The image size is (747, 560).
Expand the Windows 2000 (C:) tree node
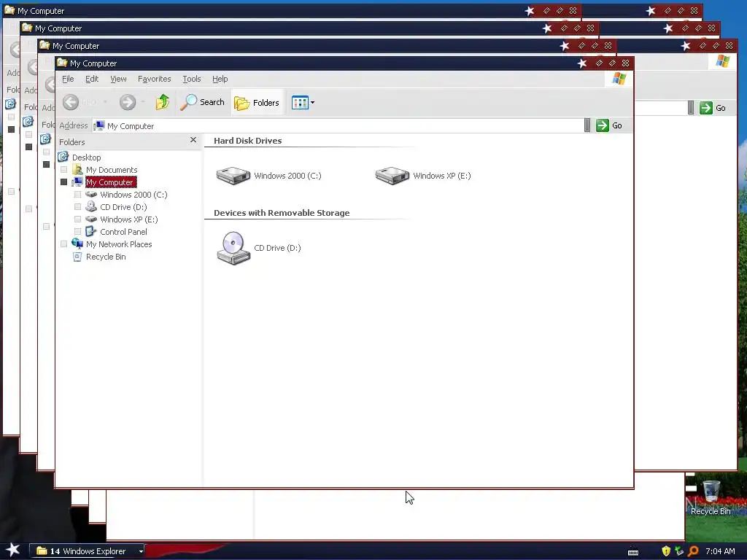click(77, 194)
